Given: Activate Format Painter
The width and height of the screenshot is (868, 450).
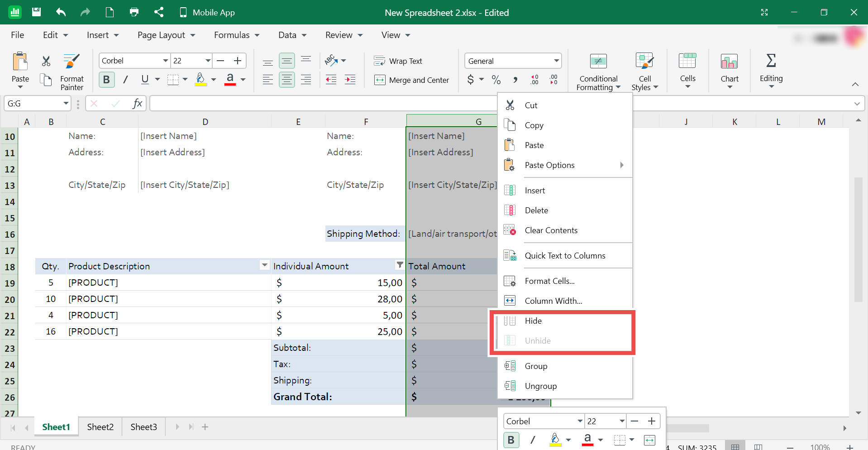Looking at the screenshot, I should point(72,72).
